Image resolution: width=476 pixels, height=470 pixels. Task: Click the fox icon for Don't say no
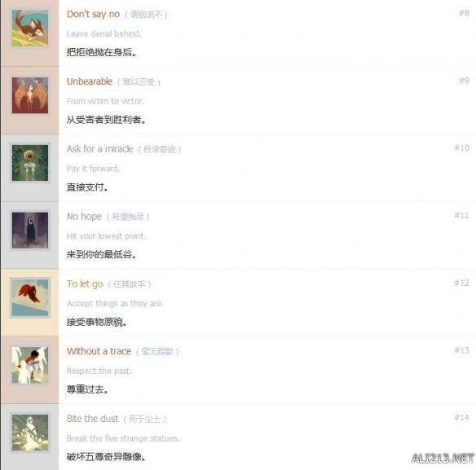pyautogui.click(x=30, y=28)
